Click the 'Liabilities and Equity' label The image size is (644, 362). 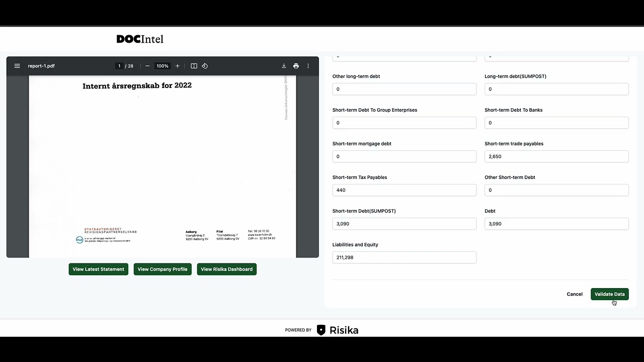(x=355, y=245)
